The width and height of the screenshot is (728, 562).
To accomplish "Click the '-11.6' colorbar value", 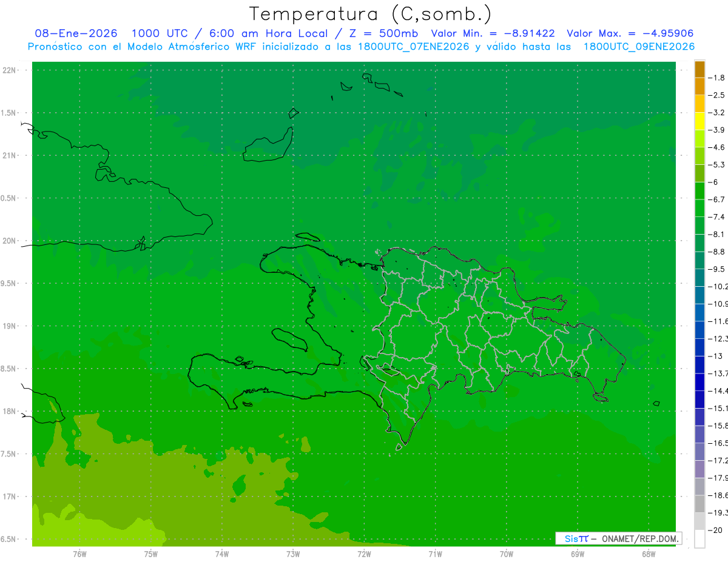I will (x=718, y=321).
